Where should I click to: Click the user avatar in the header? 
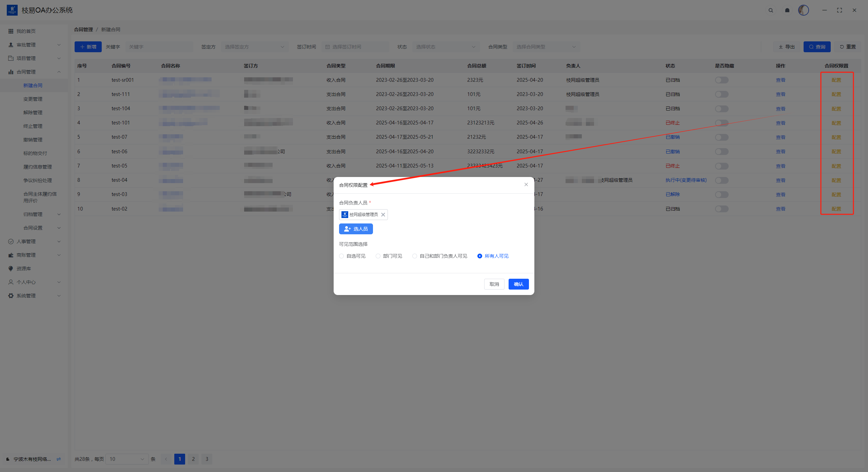coord(803,10)
